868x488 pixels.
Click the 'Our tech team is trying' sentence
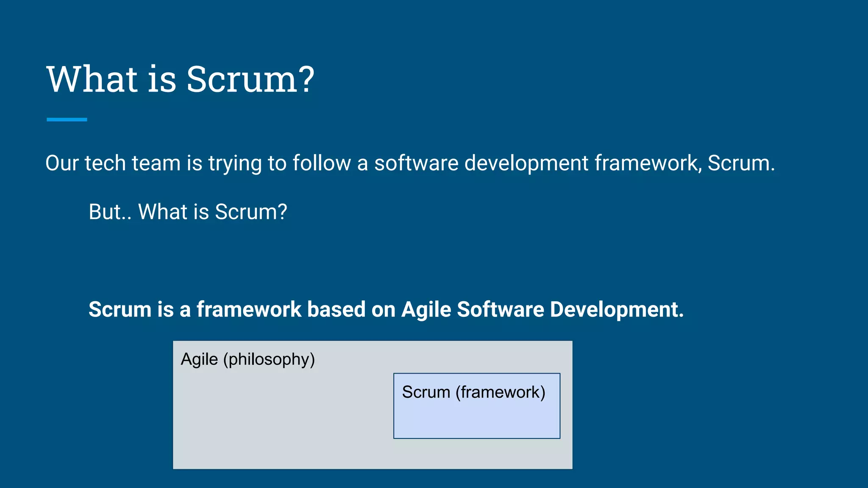pyautogui.click(x=410, y=164)
